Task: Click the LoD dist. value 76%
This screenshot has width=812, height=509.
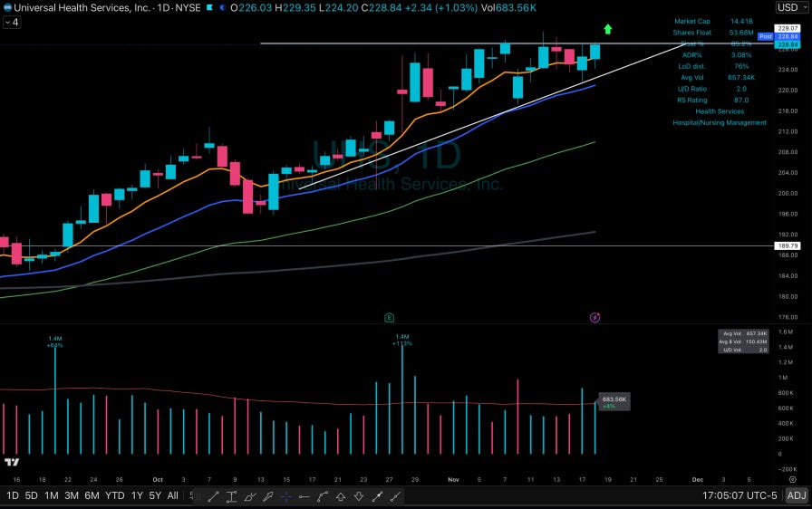Action: pos(741,66)
